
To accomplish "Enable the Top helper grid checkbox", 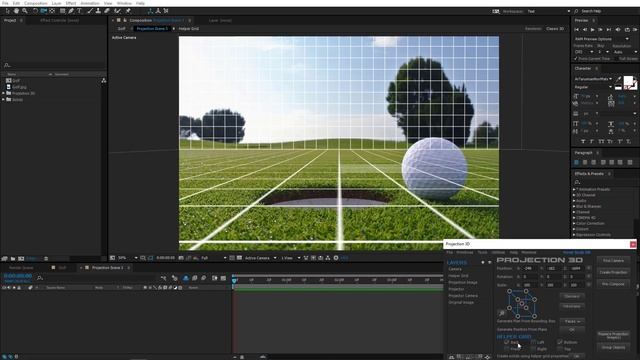I will [560, 349].
